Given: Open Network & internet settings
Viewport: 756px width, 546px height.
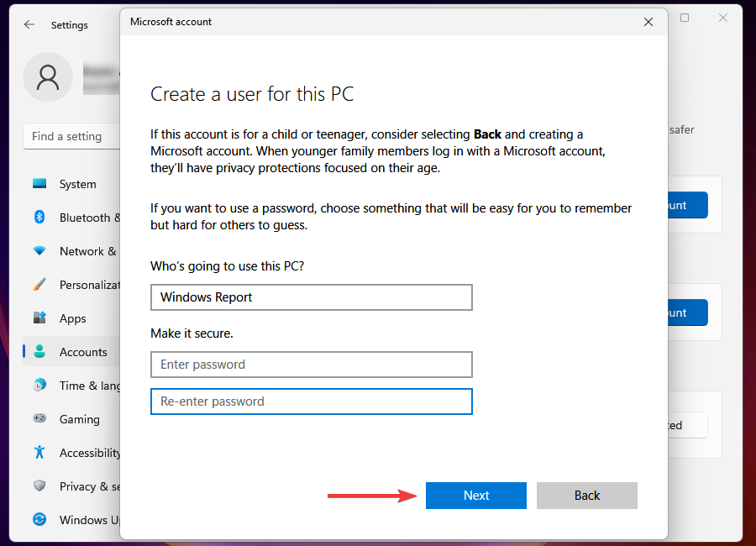Looking at the screenshot, I should (x=39, y=251).
